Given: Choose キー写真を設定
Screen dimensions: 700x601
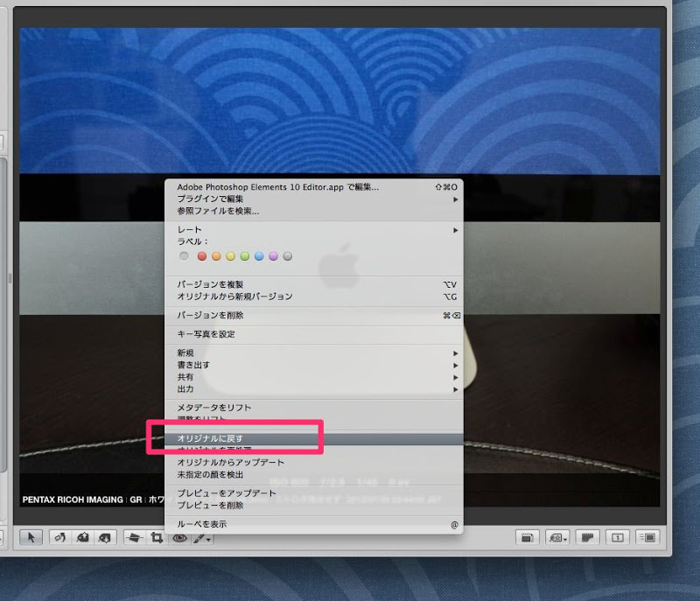Looking at the screenshot, I should click(x=314, y=334).
